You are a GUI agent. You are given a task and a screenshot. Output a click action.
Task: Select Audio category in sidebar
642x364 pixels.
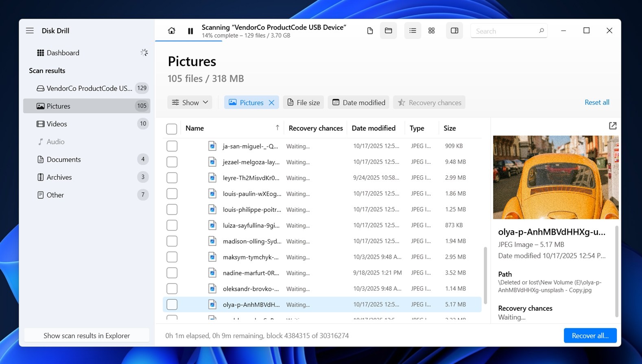pyautogui.click(x=87, y=142)
